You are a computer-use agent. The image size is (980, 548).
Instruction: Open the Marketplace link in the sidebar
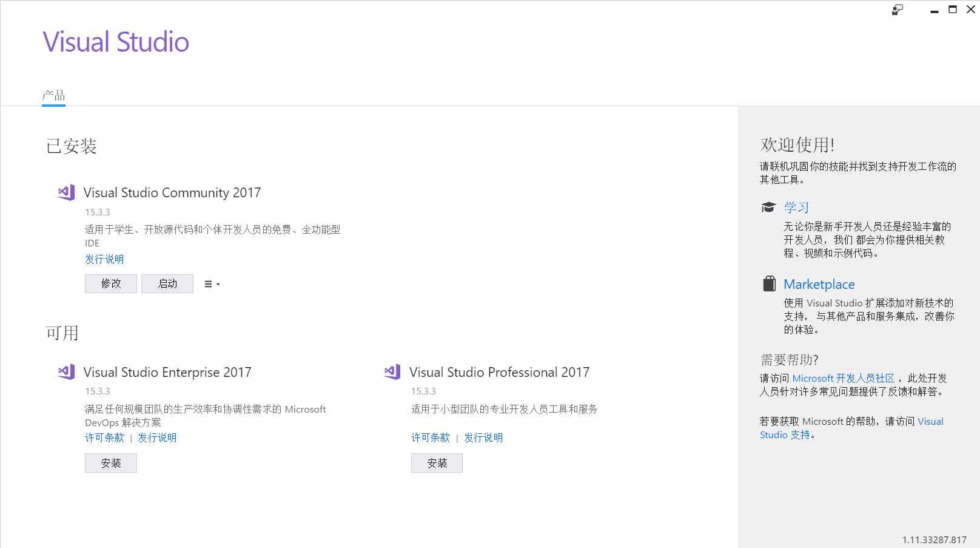click(x=819, y=284)
